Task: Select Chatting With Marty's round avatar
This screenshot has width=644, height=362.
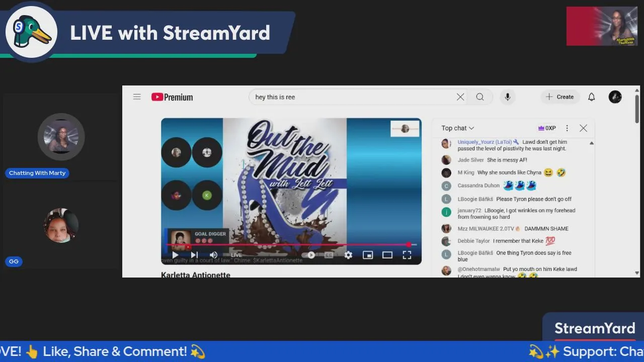Action: click(x=61, y=137)
